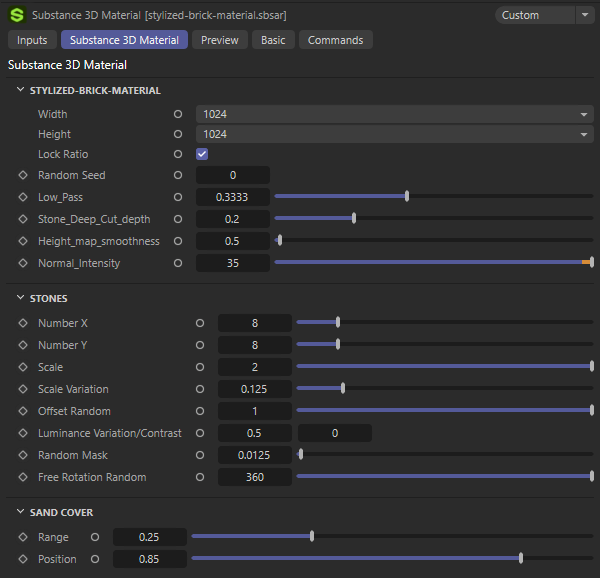Open the Custom mode dropdown arrow

click(x=585, y=15)
